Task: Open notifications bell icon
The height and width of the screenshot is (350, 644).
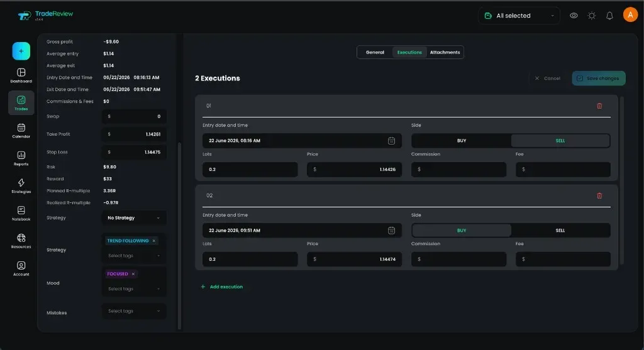Action: (609, 16)
